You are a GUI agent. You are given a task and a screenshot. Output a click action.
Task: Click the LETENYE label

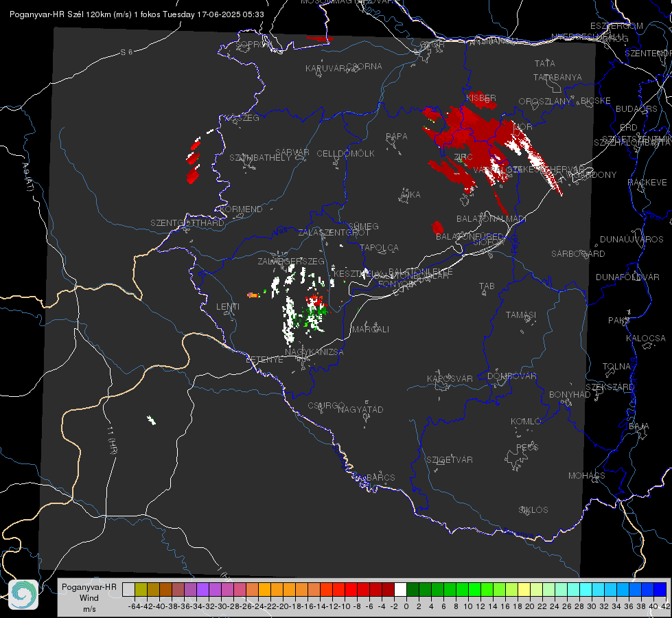(264, 360)
